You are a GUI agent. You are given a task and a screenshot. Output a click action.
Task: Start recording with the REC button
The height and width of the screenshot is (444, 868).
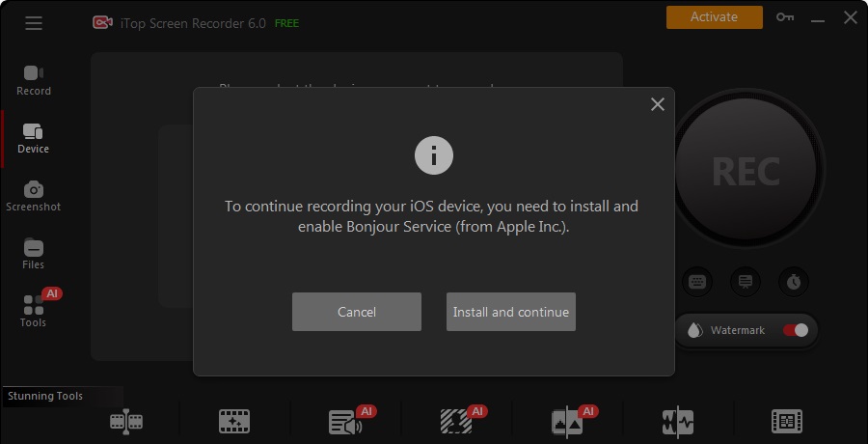pos(746,171)
